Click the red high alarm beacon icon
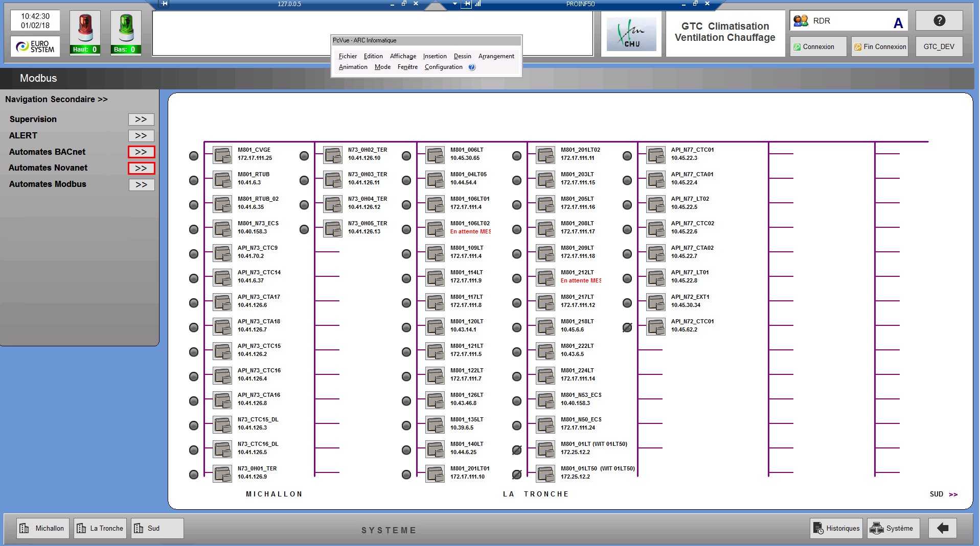 [85, 29]
